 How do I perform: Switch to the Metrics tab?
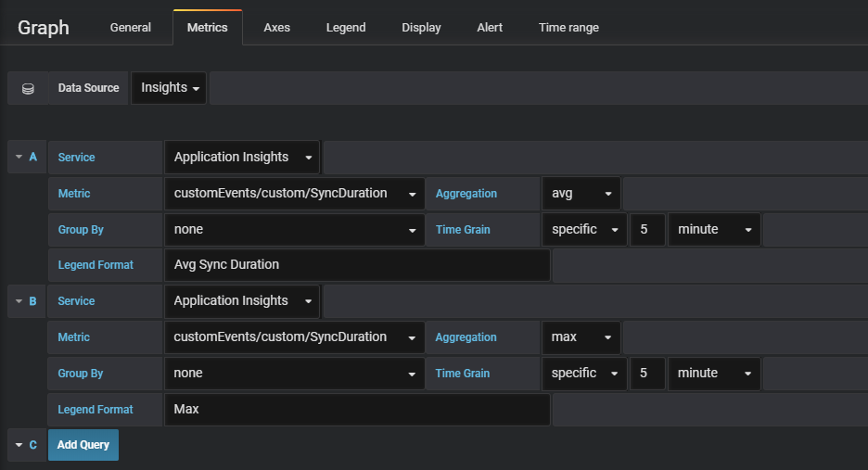pos(207,27)
